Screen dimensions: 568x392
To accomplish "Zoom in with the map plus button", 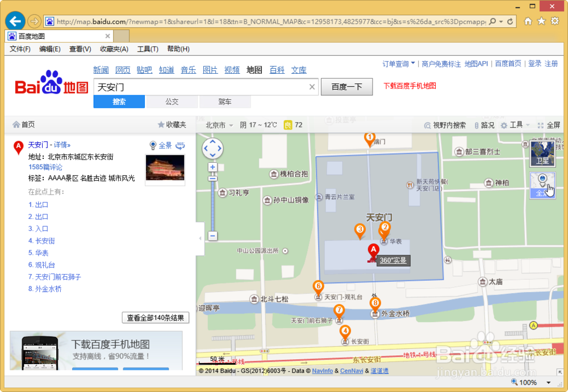I will click(x=212, y=167).
